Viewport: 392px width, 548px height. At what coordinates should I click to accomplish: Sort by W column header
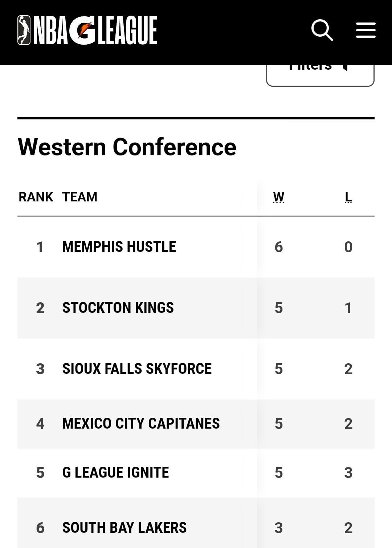(278, 197)
